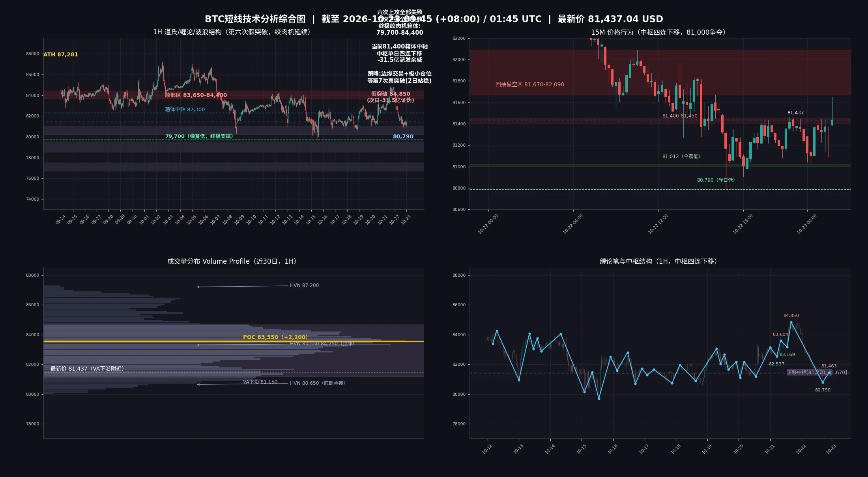Select the '81,463' pivot label
The width and height of the screenshot is (868, 477).
pos(829,366)
